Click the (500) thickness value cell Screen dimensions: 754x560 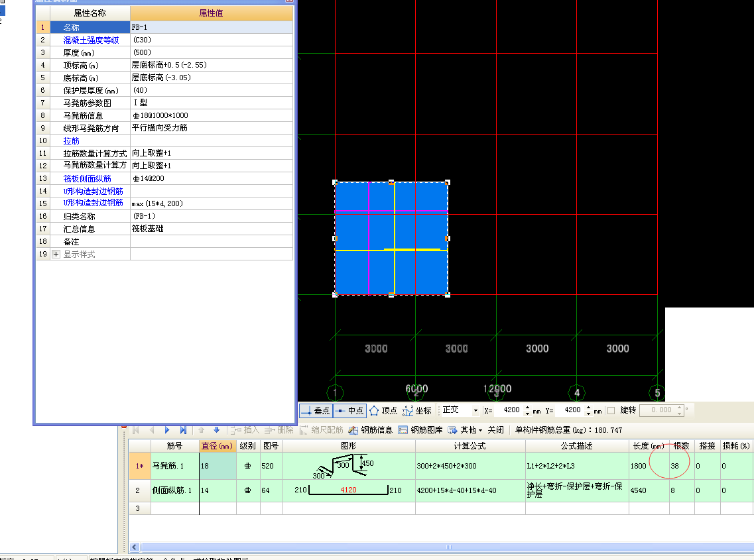click(212, 52)
